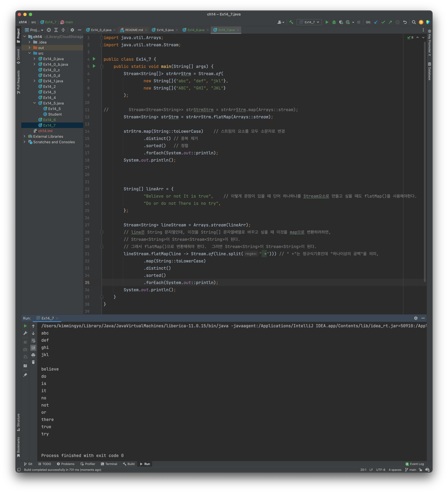
Task: Toggle pin tab in Run panel
Action: pyautogui.click(x=25, y=375)
